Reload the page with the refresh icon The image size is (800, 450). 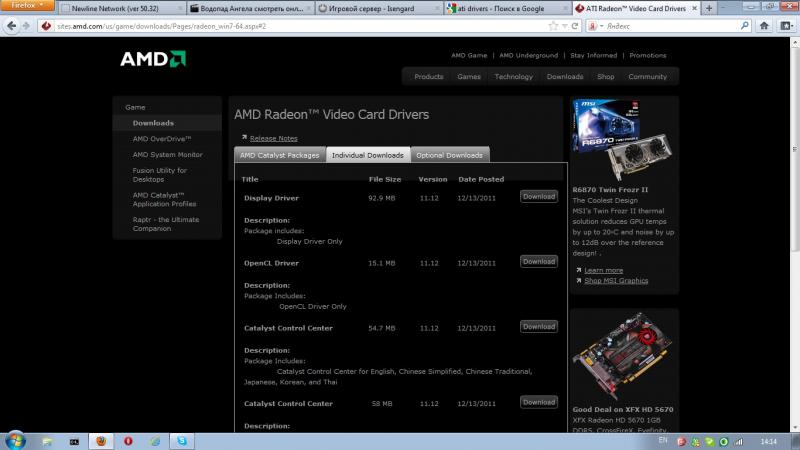(575, 26)
